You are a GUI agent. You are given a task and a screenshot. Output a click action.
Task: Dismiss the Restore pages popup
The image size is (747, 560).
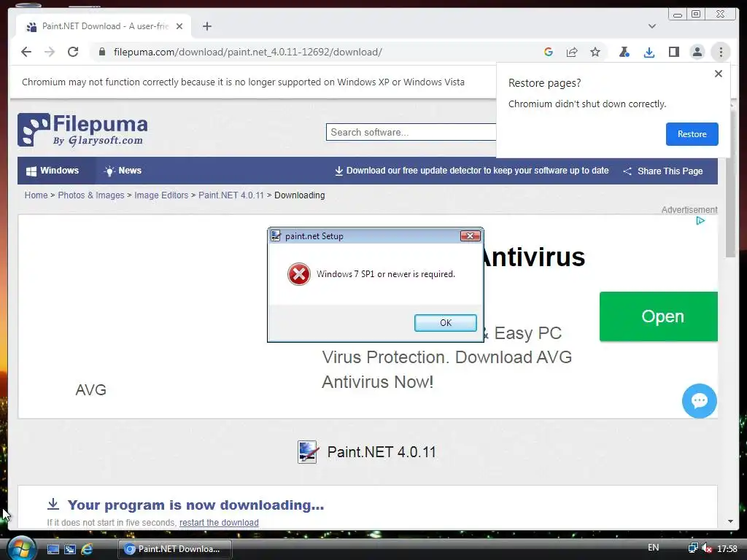(719, 74)
